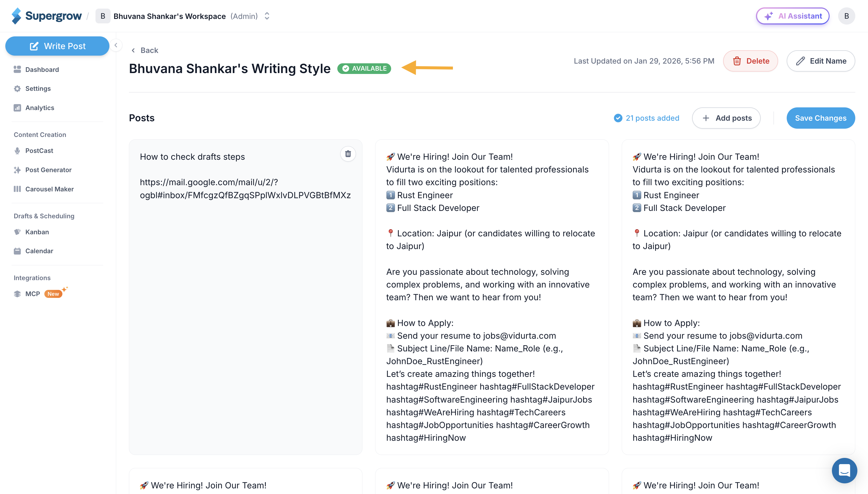Screen dimensions: 868x494
Task: Go Back to the previous page
Action: pos(145,50)
